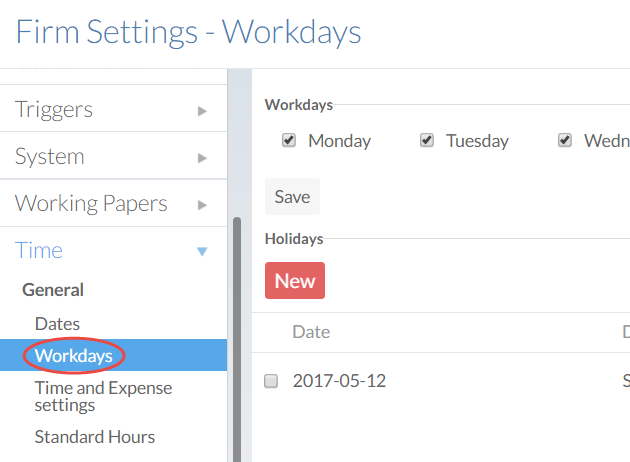630x462 pixels.
Task: Click New to add a holiday
Action: [295, 281]
